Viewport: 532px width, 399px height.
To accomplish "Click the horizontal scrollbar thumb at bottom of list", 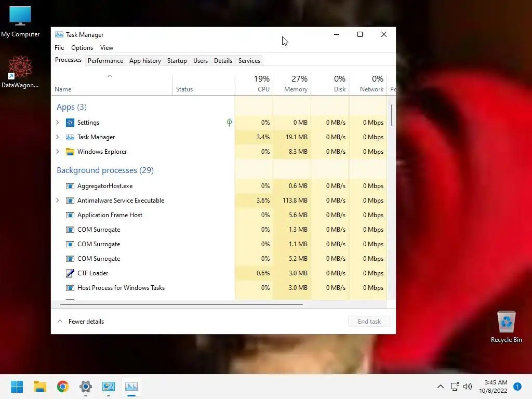I will pyautogui.click(x=181, y=304).
